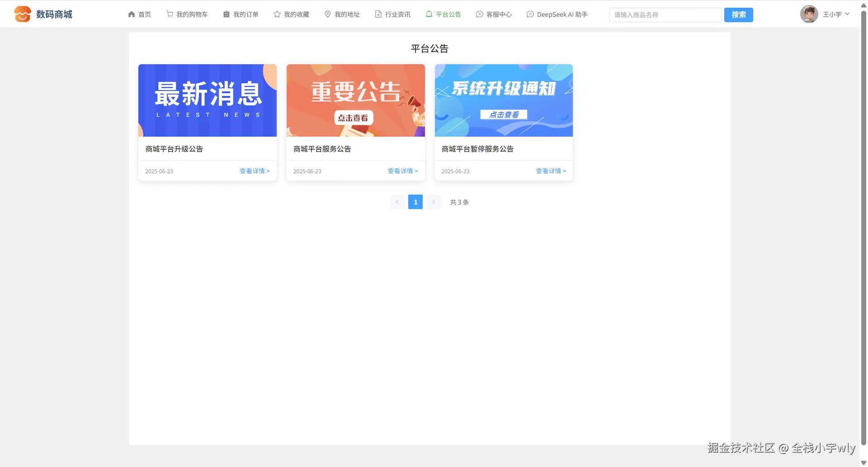Click the chat bubble icon for DeepSeek AI 助手
Screen dimensions: 868x467
[x=530, y=14]
